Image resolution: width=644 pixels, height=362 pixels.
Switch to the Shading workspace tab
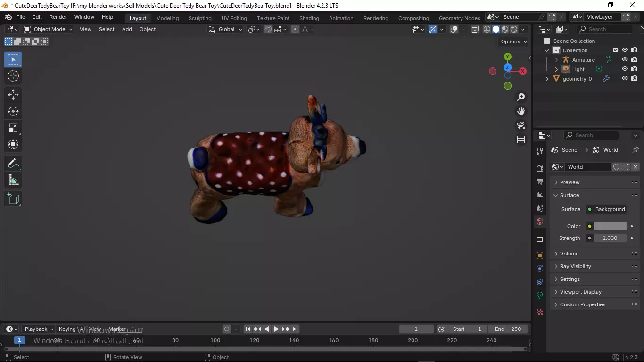309,18
